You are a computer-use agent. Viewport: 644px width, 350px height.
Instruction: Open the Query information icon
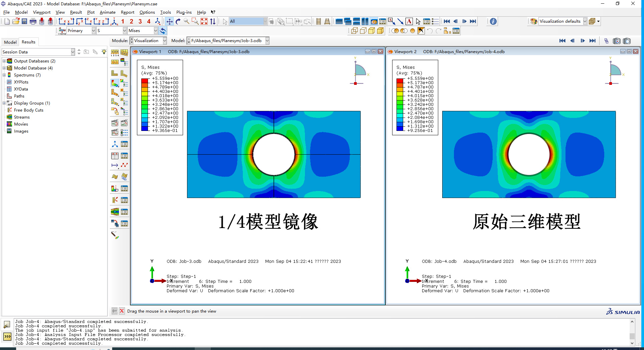(493, 21)
